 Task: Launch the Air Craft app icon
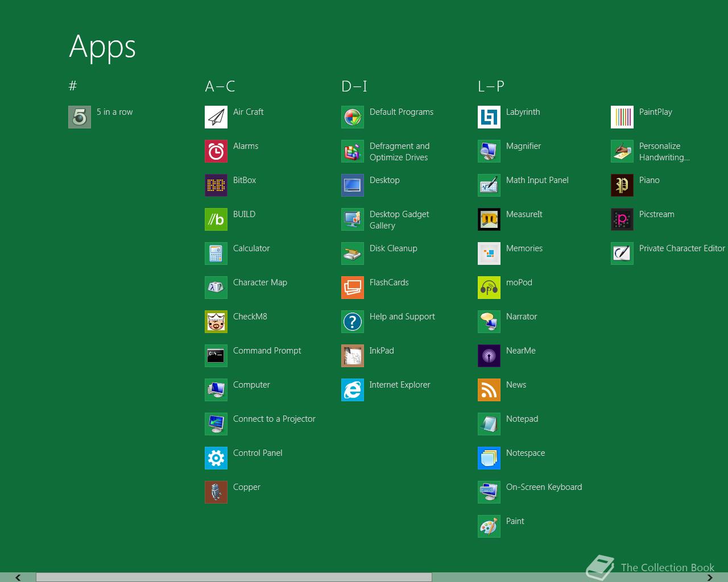pyautogui.click(x=216, y=117)
